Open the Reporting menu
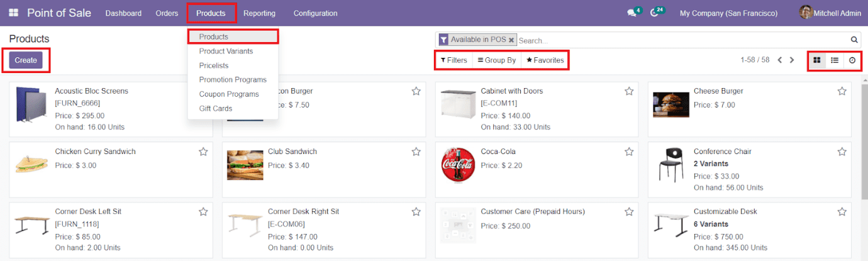This screenshot has width=868, height=261. tap(259, 13)
